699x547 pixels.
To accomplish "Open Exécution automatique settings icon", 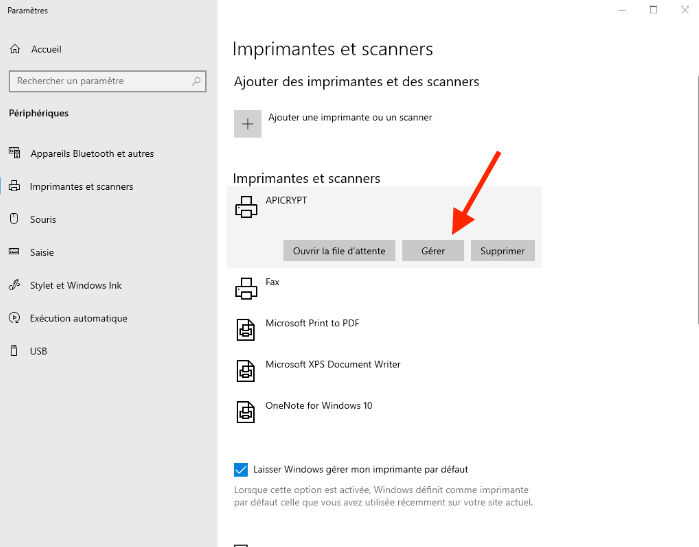I will point(14,318).
